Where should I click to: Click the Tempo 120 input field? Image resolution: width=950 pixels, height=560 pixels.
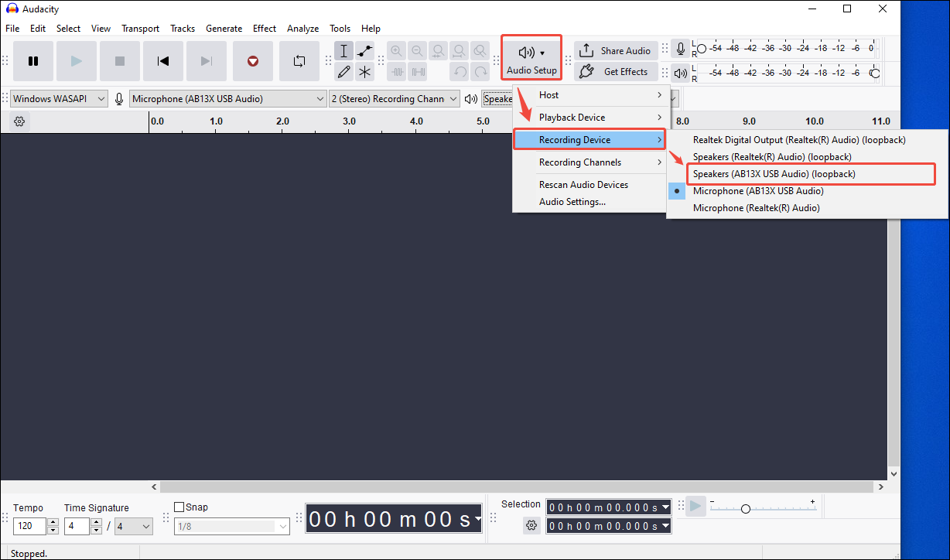coord(30,526)
